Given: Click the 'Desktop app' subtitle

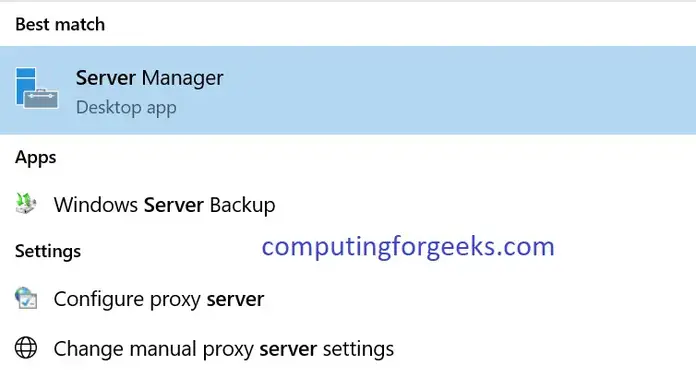Looking at the screenshot, I should 126,108.
